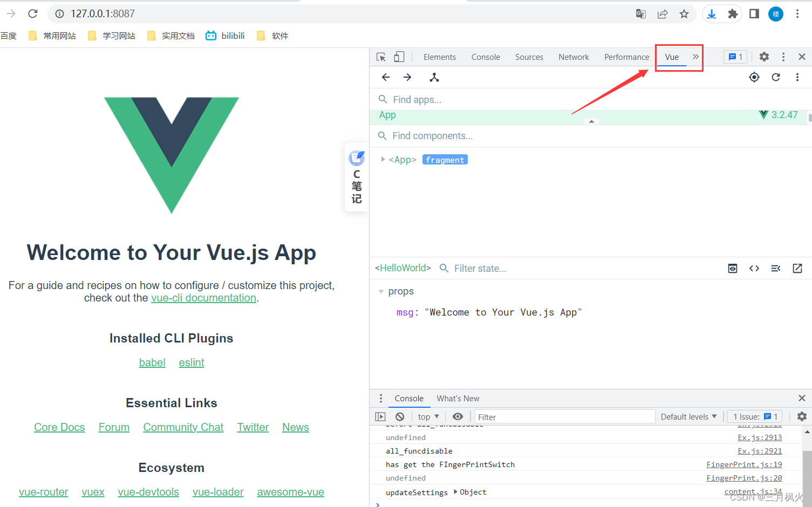Viewport: 812px width, 507px height.
Task: Open the What's New drawer tab
Action: click(458, 399)
